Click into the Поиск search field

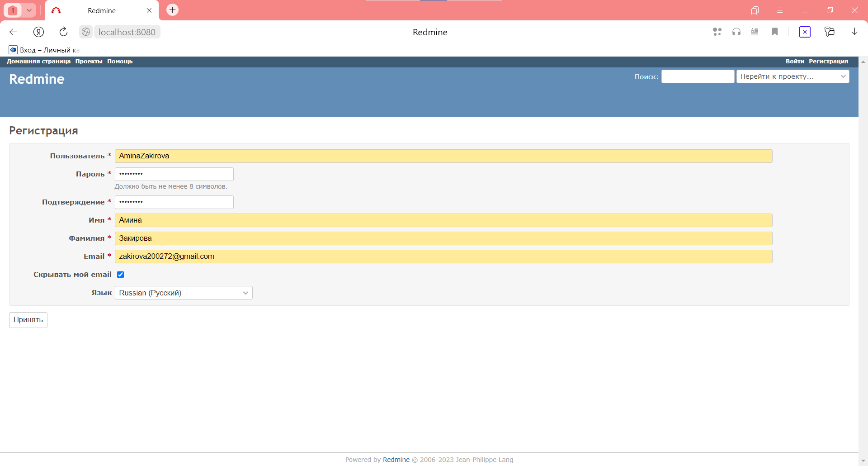coord(698,76)
